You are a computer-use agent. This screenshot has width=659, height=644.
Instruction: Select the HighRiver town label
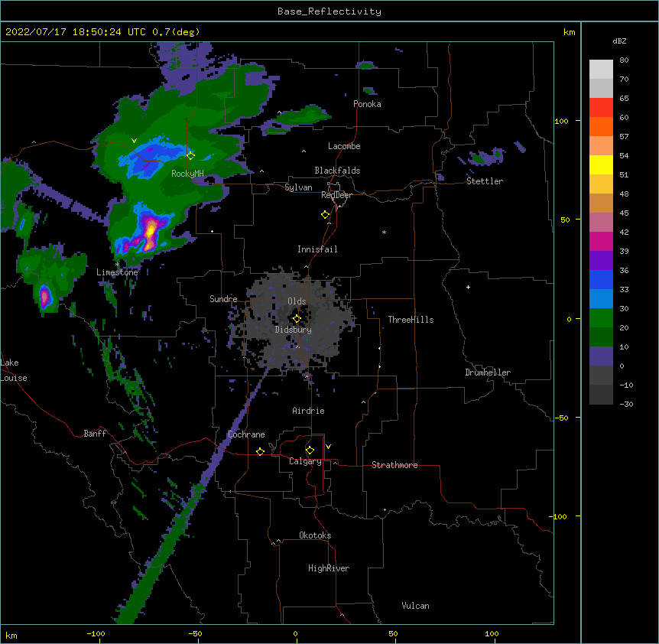click(329, 568)
